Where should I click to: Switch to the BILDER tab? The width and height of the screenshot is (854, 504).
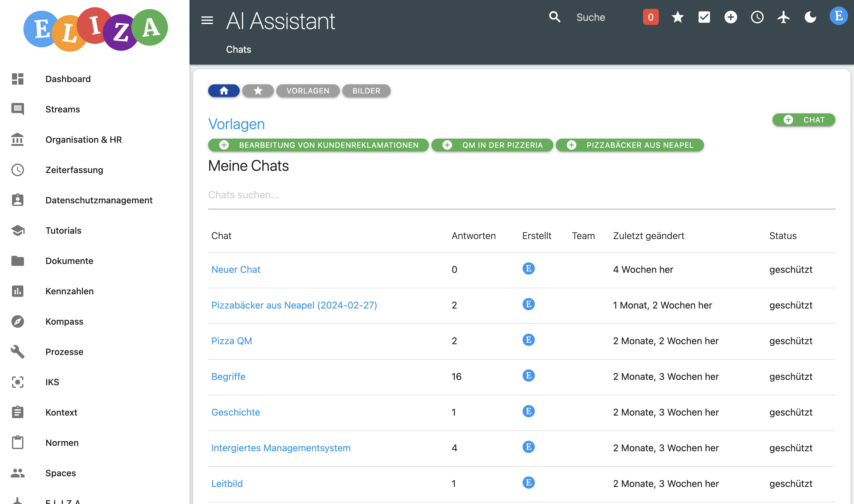click(366, 91)
